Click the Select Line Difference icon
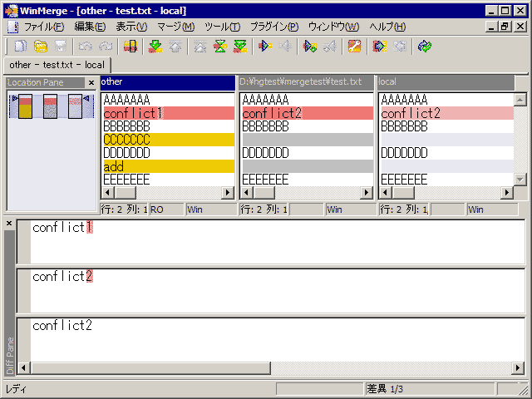This screenshot has width=532, height=399. point(131,47)
